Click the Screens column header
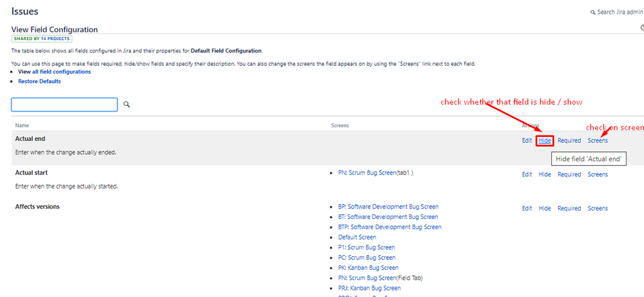Viewport: 644px width, 297px height. click(340, 125)
